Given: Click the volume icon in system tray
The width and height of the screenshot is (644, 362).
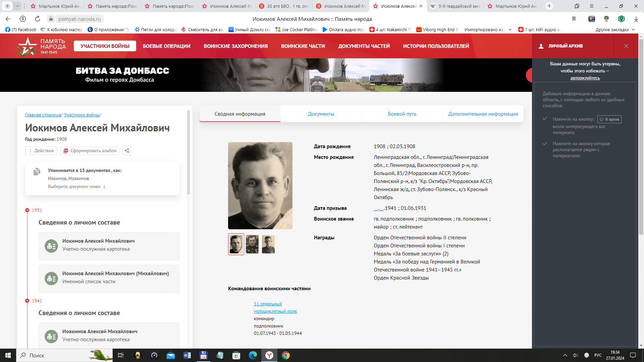Looking at the screenshot, I should point(576,355).
